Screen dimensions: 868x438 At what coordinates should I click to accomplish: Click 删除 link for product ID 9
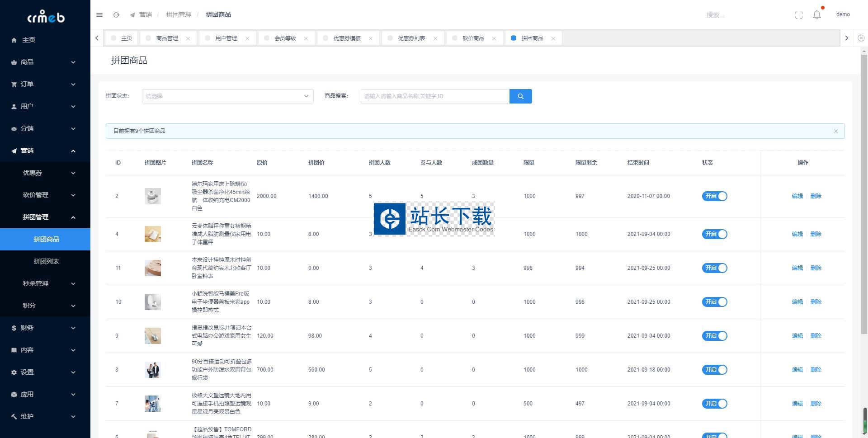(x=816, y=336)
